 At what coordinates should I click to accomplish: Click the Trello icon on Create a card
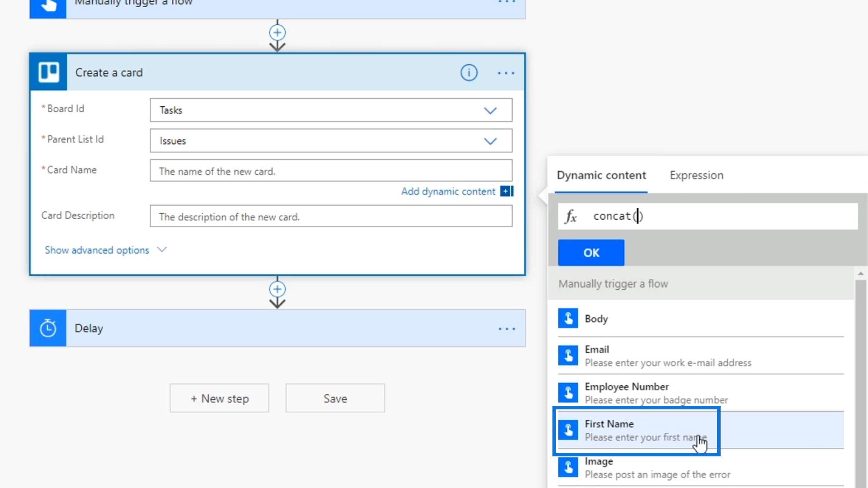(x=48, y=72)
